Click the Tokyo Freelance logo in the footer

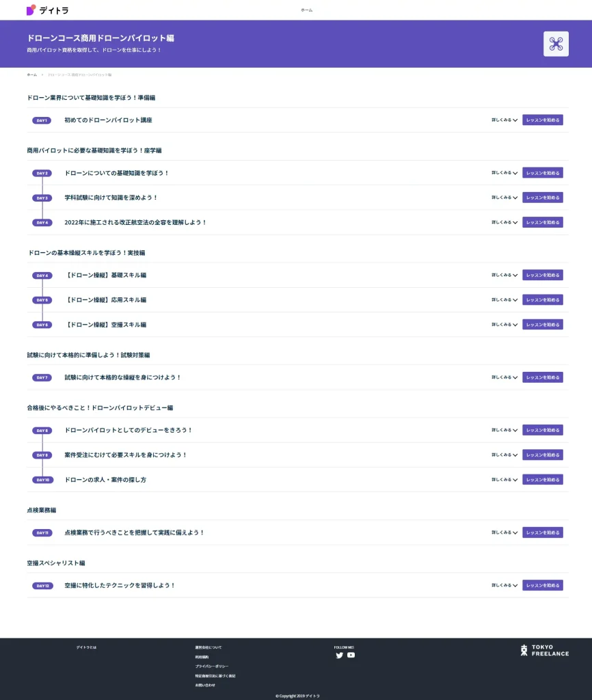click(545, 650)
